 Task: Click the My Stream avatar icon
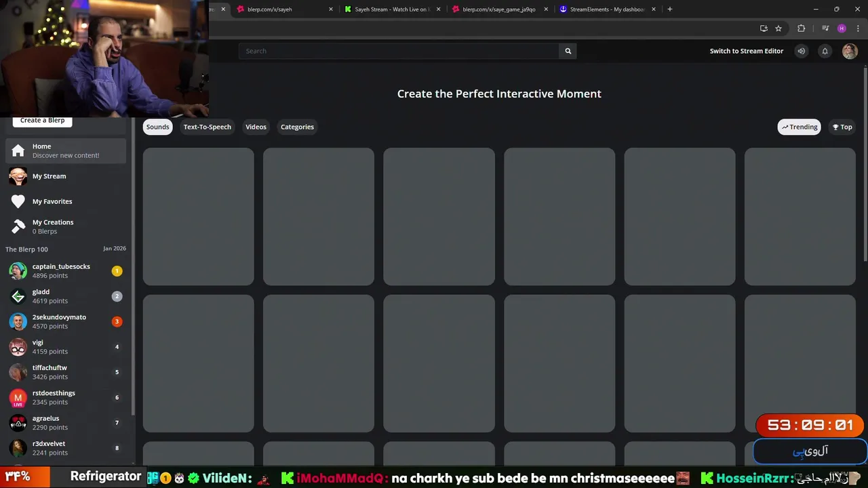point(18,176)
